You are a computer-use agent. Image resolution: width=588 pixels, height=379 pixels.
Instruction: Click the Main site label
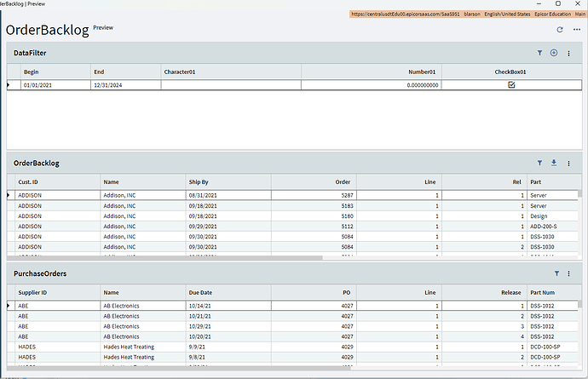580,14
